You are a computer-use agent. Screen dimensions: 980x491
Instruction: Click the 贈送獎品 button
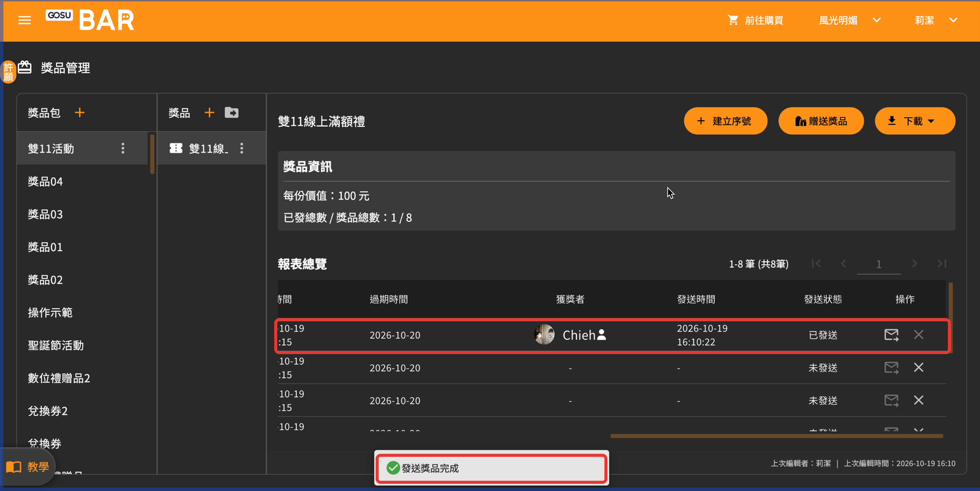pyautogui.click(x=821, y=121)
